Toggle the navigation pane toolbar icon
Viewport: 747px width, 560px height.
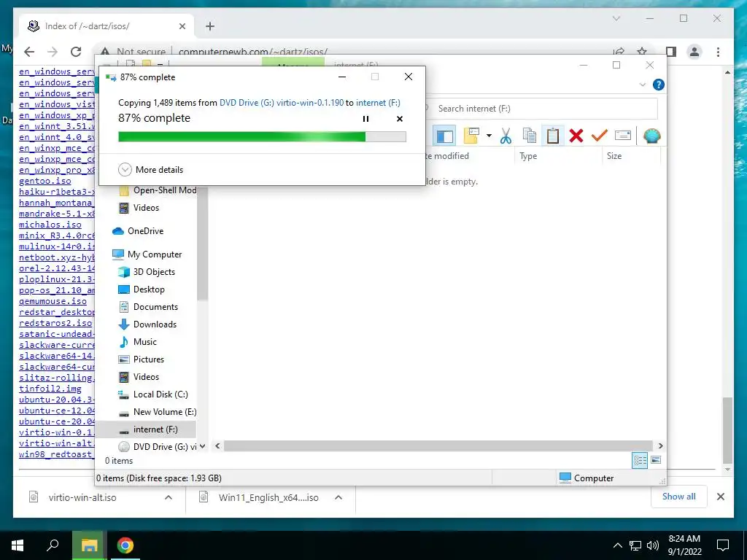pos(444,136)
